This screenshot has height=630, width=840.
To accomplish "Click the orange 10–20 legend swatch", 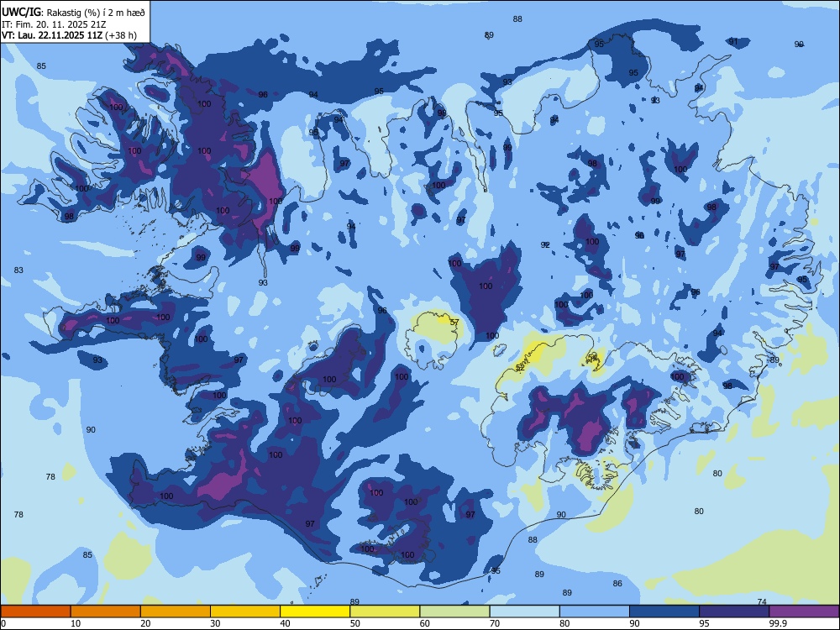I will click(106, 612).
